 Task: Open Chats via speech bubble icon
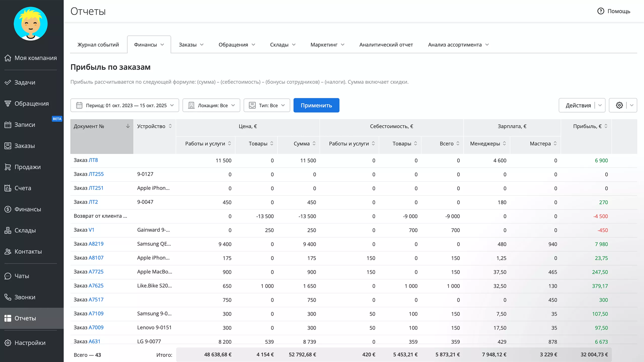[8, 276]
